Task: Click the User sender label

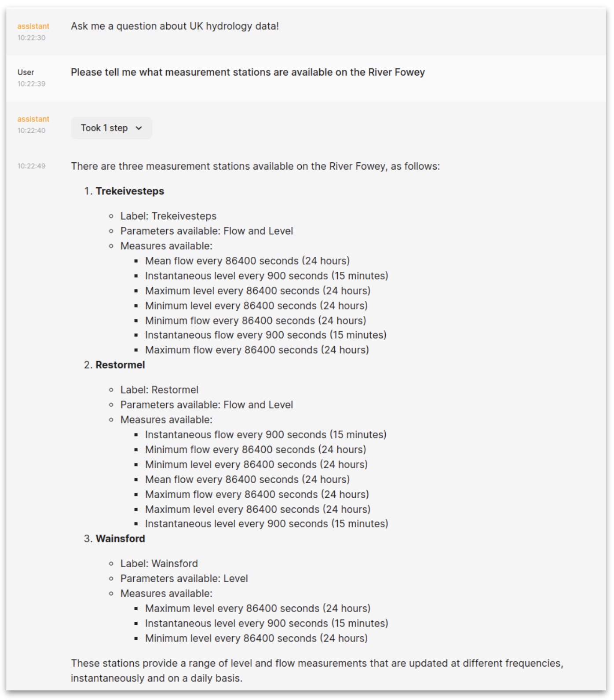Action: [26, 72]
